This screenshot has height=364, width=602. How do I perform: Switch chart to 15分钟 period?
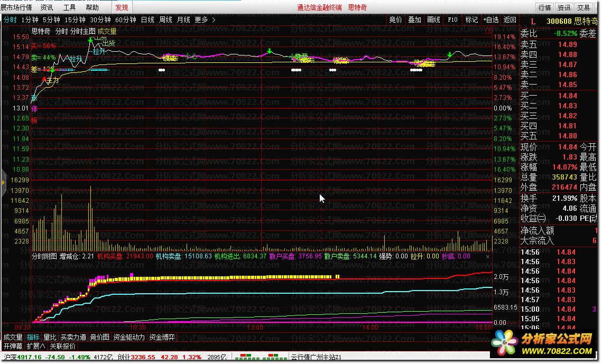pyautogui.click(x=75, y=20)
